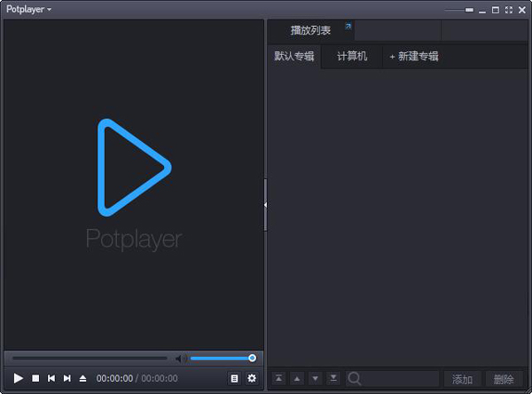Click the playback seek bar
The image size is (532, 394).
pos(90,358)
